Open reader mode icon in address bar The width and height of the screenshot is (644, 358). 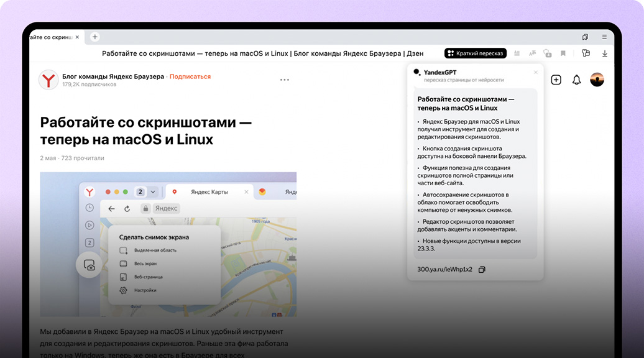click(x=517, y=53)
